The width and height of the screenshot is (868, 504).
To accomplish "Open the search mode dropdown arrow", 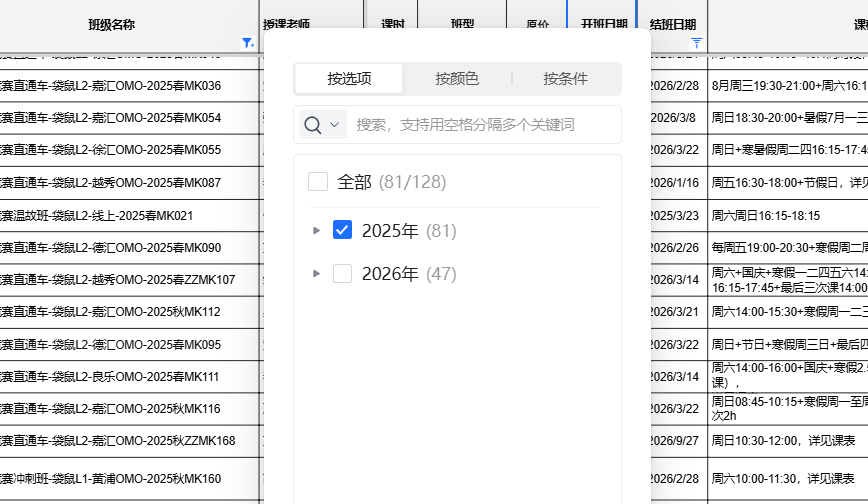I will point(334,125).
